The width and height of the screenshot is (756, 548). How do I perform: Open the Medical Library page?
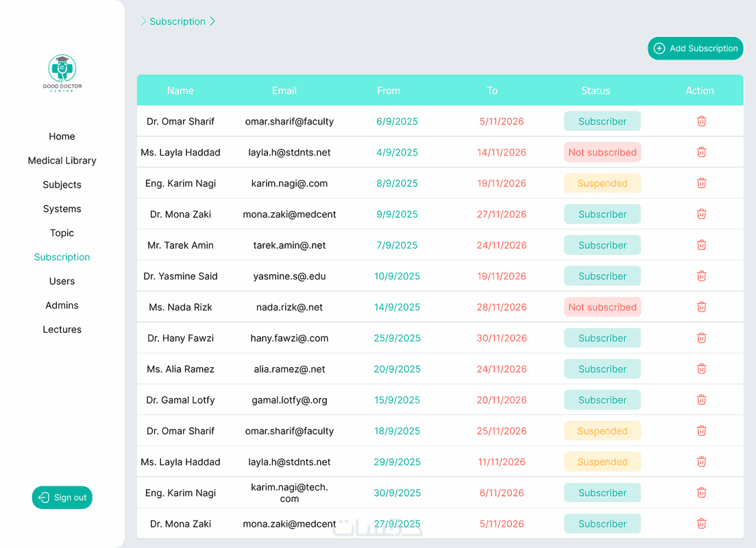tap(62, 160)
